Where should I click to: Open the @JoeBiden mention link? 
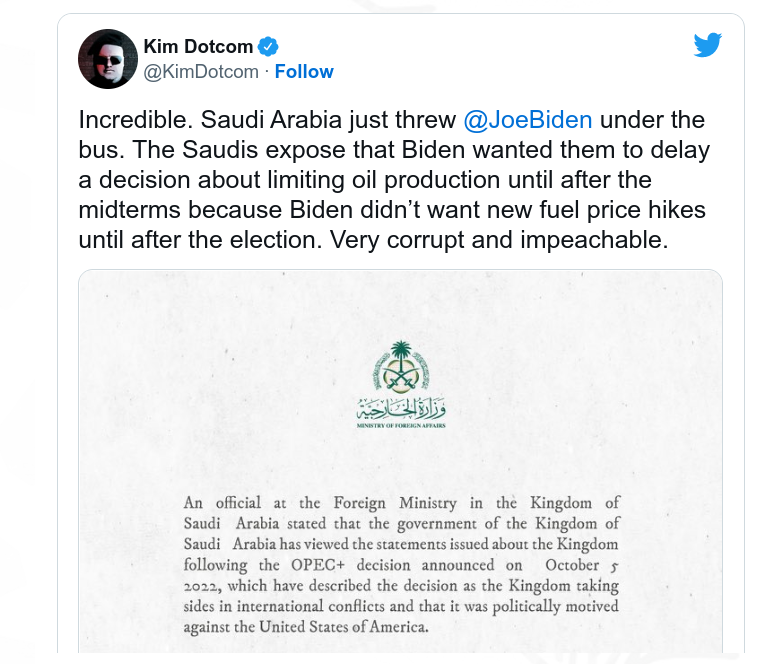click(528, 120)
